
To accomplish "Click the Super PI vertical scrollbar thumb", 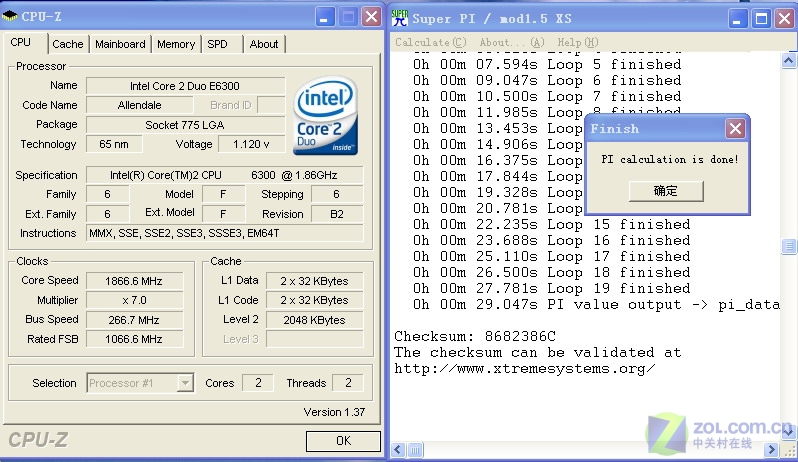I will [x=788, y=247].
